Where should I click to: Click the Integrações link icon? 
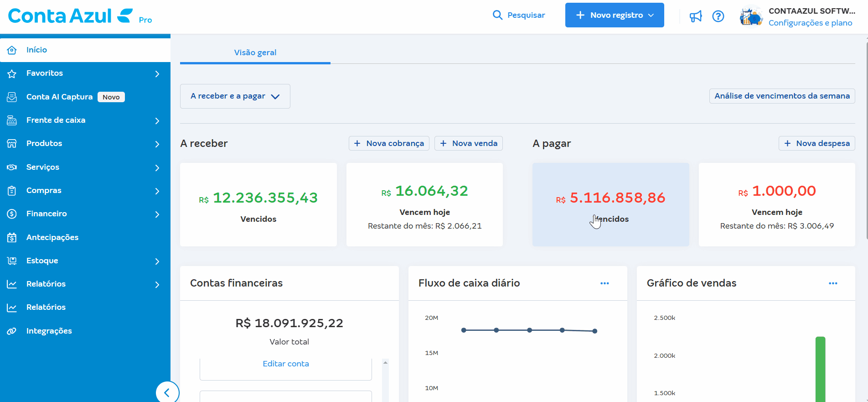click(12, 331)
